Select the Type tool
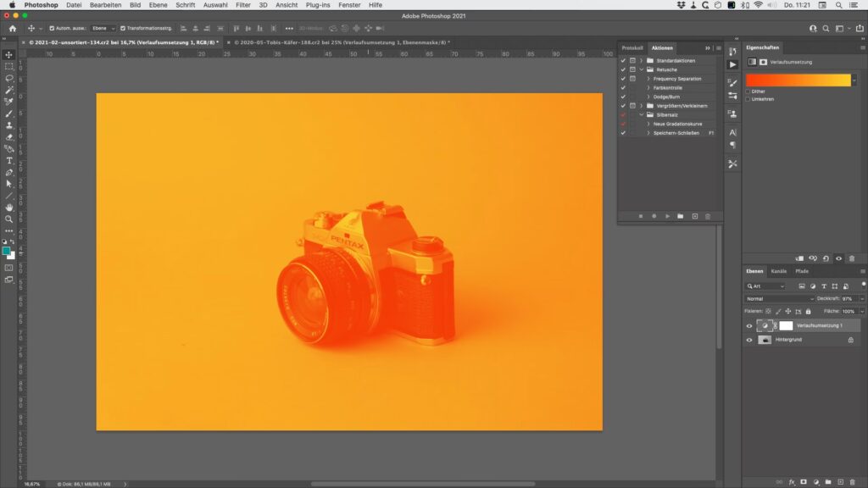This screenshot has width=868, height=488. [9, 160]
